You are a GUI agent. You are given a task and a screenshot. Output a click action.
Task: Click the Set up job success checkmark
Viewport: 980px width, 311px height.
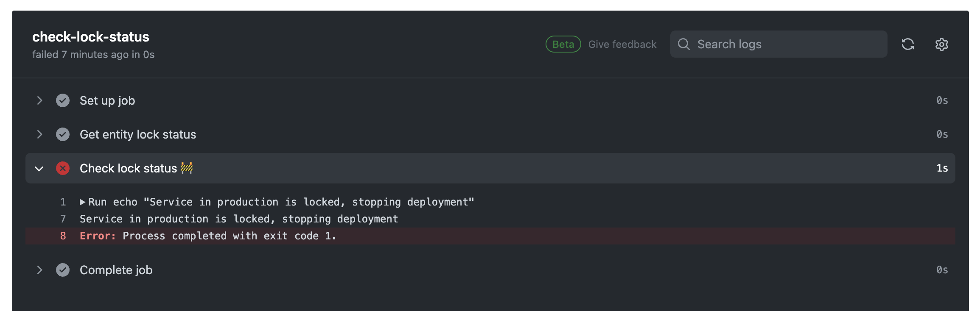pyautogui.click(x=63, y=100)
